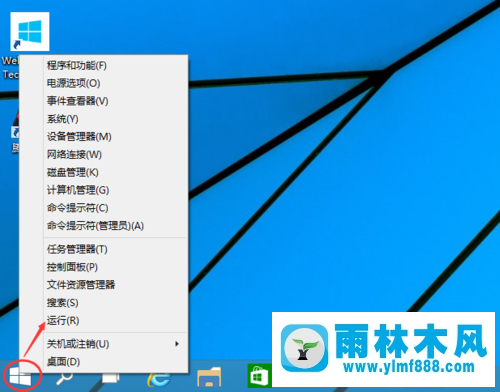
Task: Choose 计算机管理(G)
Action: point(104,190)
